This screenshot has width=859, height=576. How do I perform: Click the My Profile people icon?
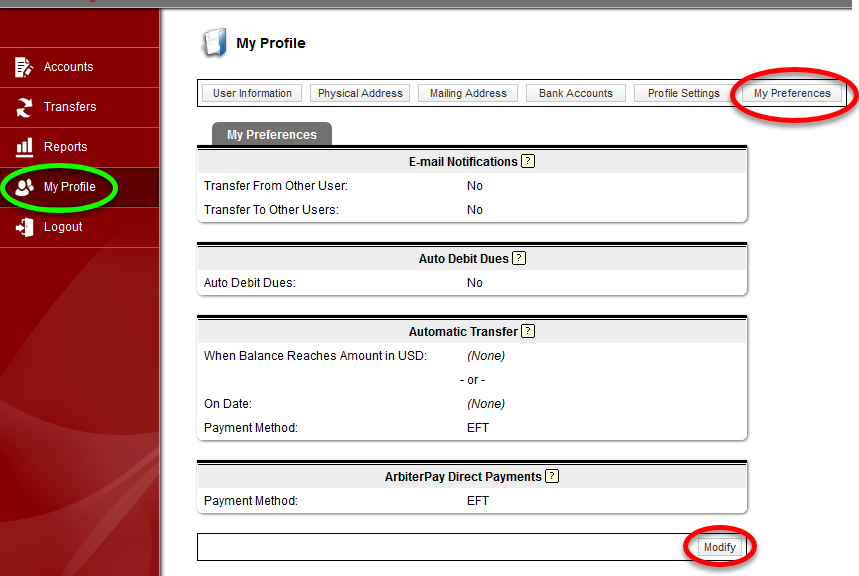pos(24,187)
